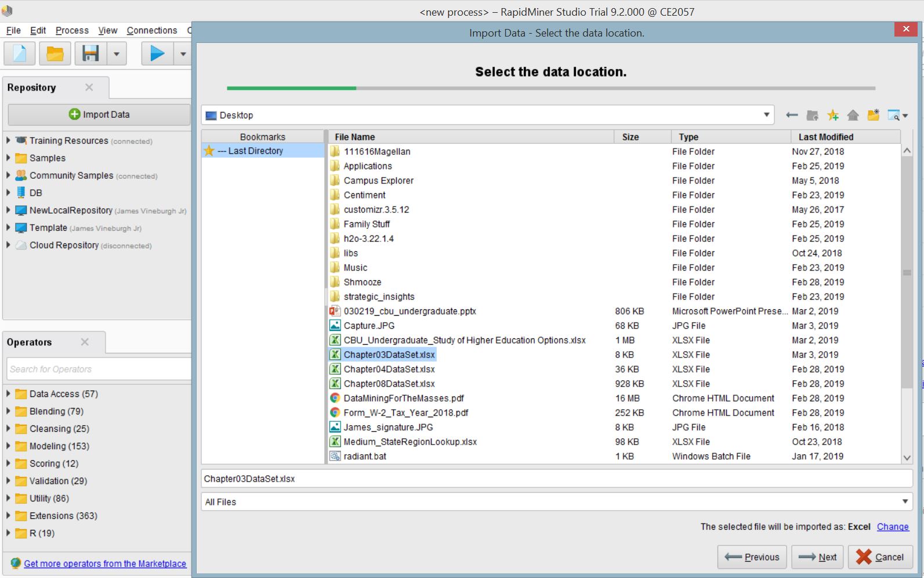
Task: Go back using the left arrow icon
Action: 792,115
